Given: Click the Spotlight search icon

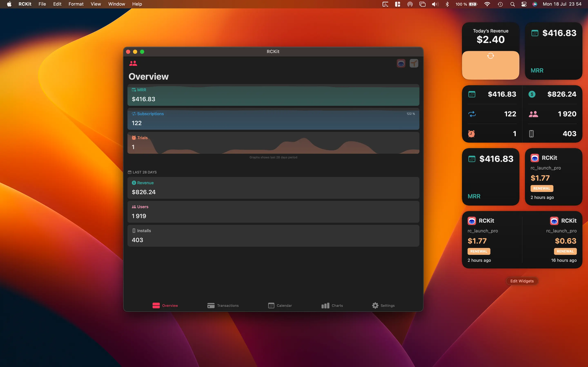Looking at the screenshot, I should (512, 4).
